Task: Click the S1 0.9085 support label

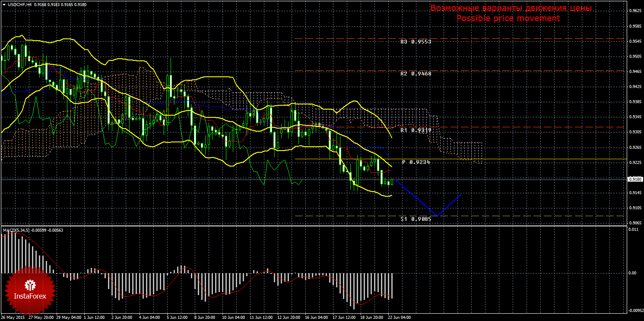Action: coord(416,219)
